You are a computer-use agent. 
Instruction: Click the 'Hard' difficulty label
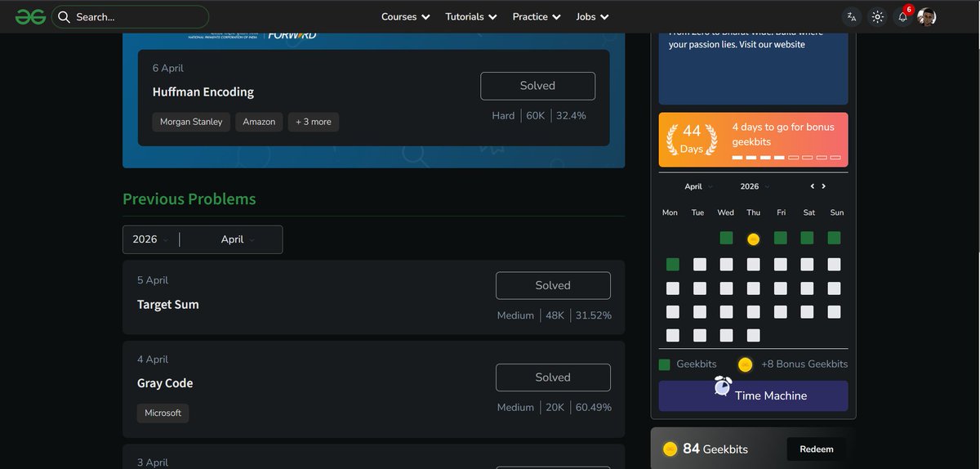click(x=503, y=116)
